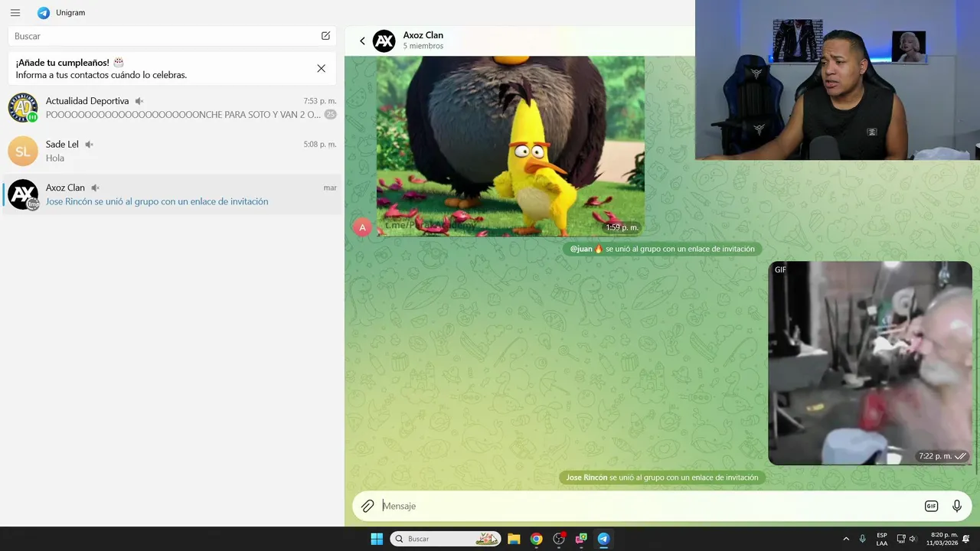
Task: Open the GIF picker button
Action: click(x=931, y=506)
